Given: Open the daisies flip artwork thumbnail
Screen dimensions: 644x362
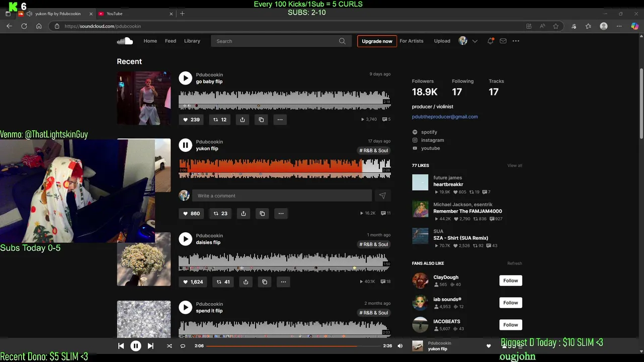Looking at the screenshot, I should click(x=144, y=259).
